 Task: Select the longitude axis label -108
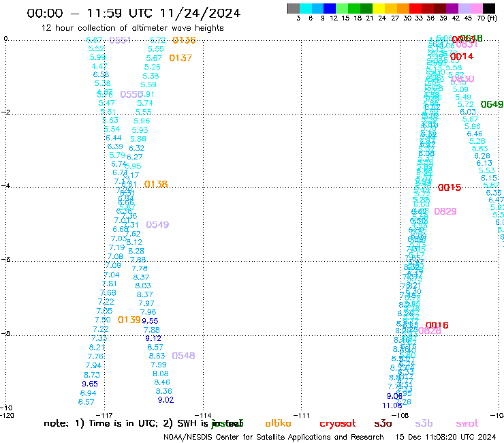click(x=400, y=415)
